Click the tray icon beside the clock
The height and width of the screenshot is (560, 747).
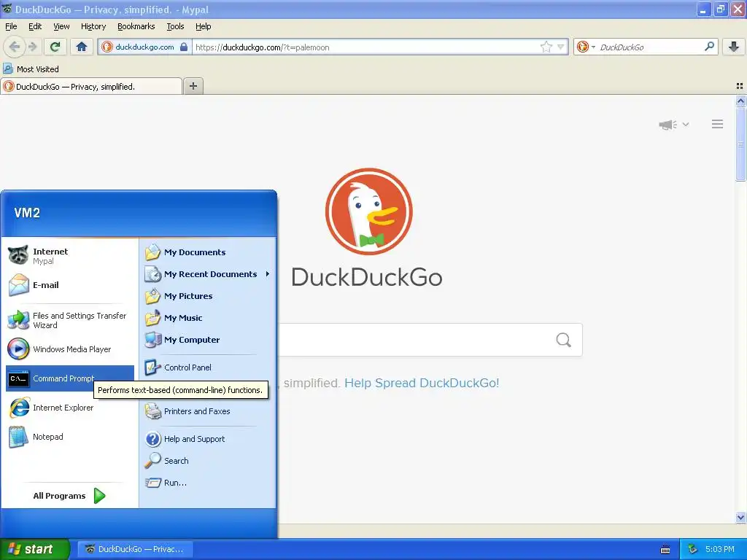pyautogui.click(x=693, y=549)
